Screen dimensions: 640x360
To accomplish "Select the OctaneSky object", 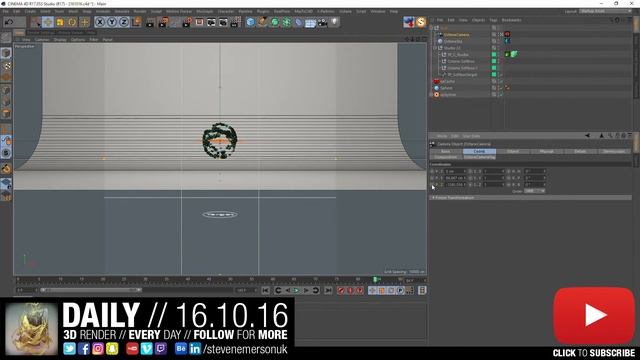I will coord(453,41).
